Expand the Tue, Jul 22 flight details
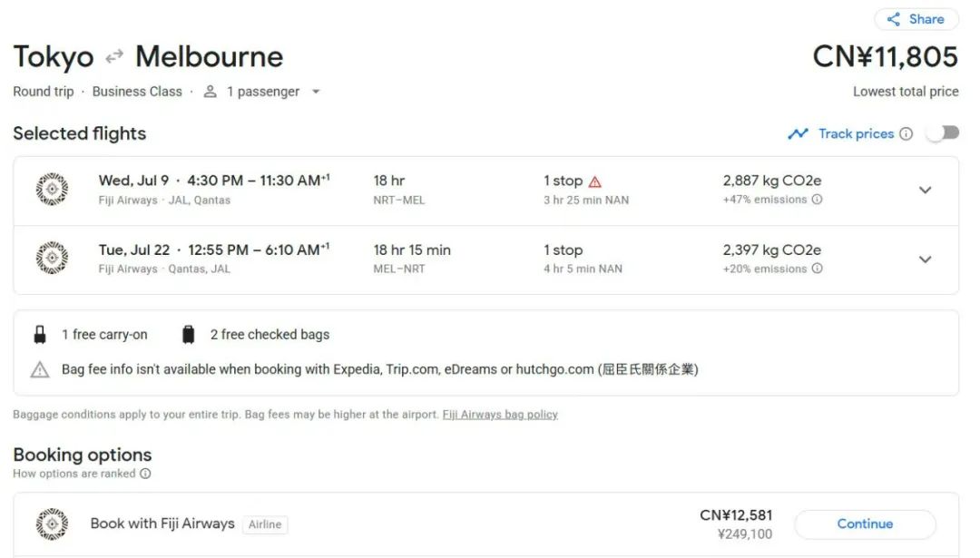Image resolution: width=980 pixels, height=558 pixels. [x=925, y=259]
